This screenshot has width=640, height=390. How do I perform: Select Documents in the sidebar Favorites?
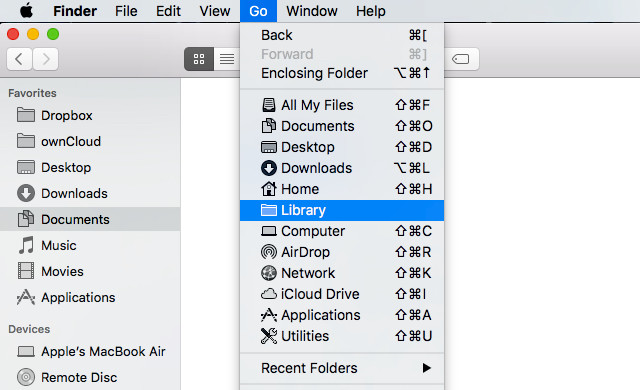point(90,219)
